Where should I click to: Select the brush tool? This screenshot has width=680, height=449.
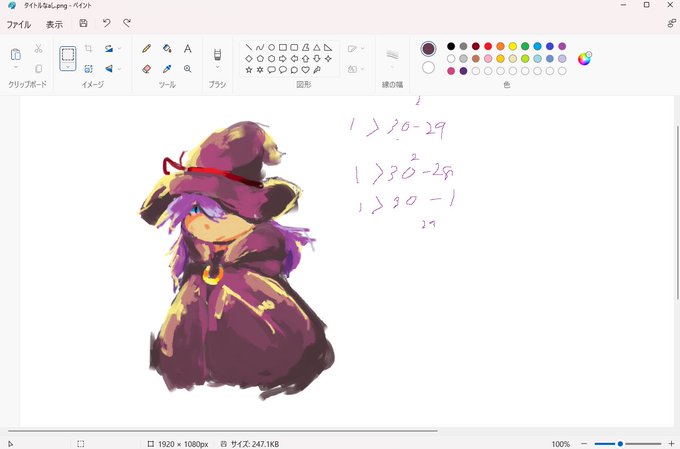(217, 55)
